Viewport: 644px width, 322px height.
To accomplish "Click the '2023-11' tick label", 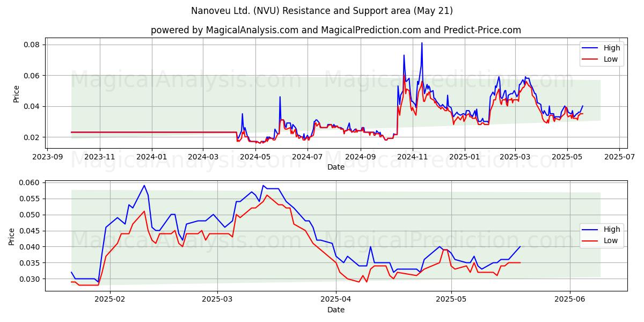I will coord(99,157).
